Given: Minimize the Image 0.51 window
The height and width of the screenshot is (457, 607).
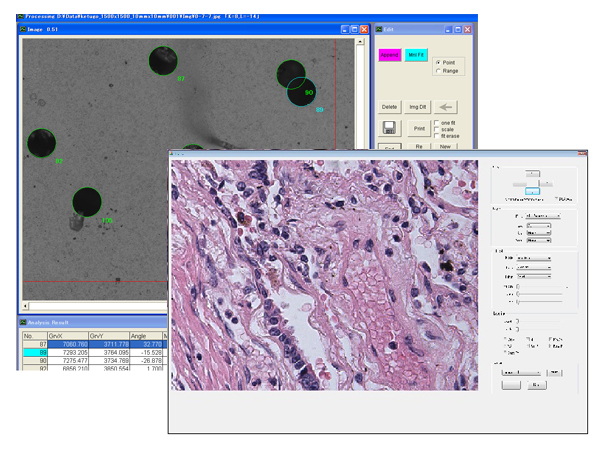Looking at the screenshot, I should [345, 29].
